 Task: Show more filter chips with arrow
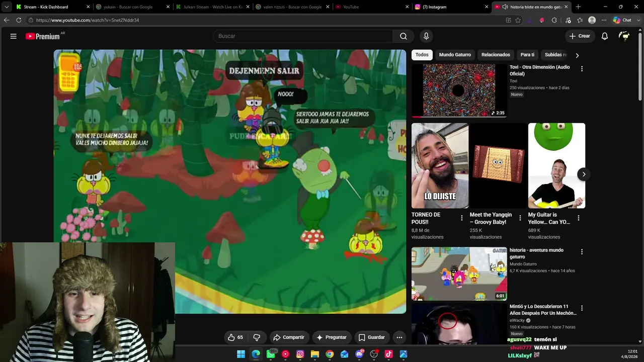pos(577,55)
